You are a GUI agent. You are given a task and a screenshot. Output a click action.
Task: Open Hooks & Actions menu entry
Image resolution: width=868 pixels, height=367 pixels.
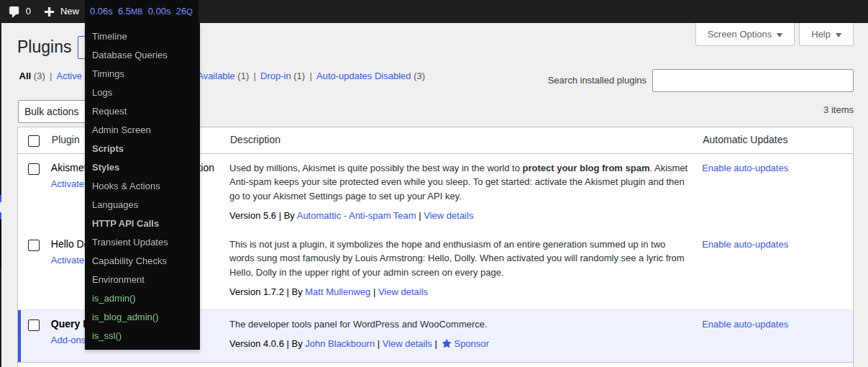(x=142, y=186)
